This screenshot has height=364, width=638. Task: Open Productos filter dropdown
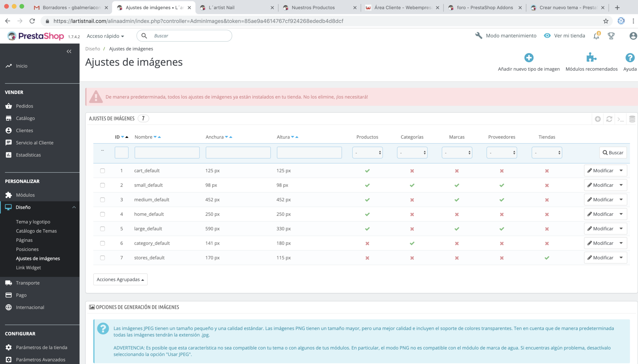[x=367, y=153]
